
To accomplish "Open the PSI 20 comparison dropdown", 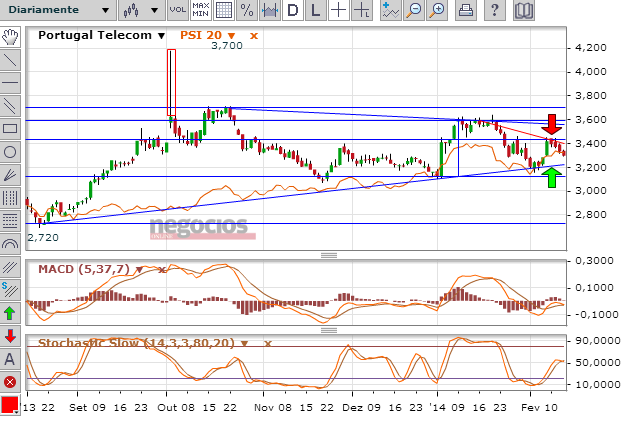I will (x=231, y=36).
